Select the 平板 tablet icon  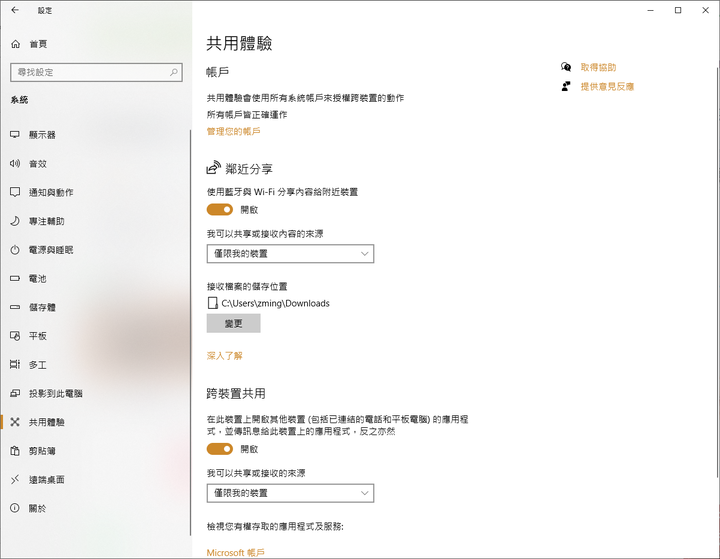coord(15,336)
